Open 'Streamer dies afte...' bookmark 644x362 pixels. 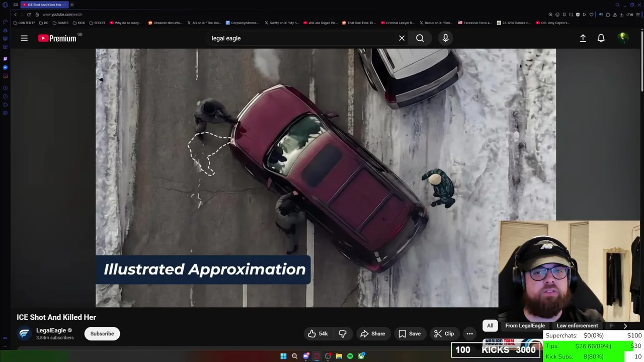pyautogui.click(x=166, y=23)
